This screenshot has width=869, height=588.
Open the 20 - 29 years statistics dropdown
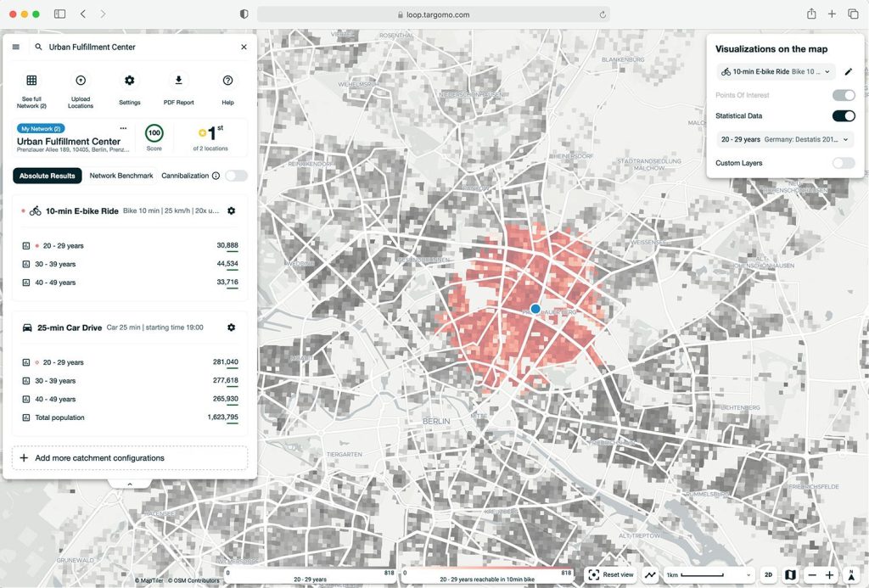tap(785, 140)
